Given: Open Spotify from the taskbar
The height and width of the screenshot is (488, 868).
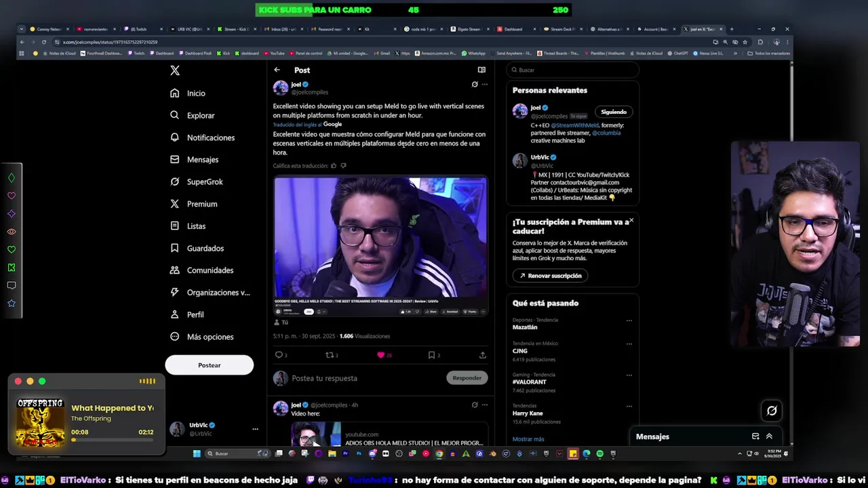Looking at the screenshot, I should click(599, 454).
